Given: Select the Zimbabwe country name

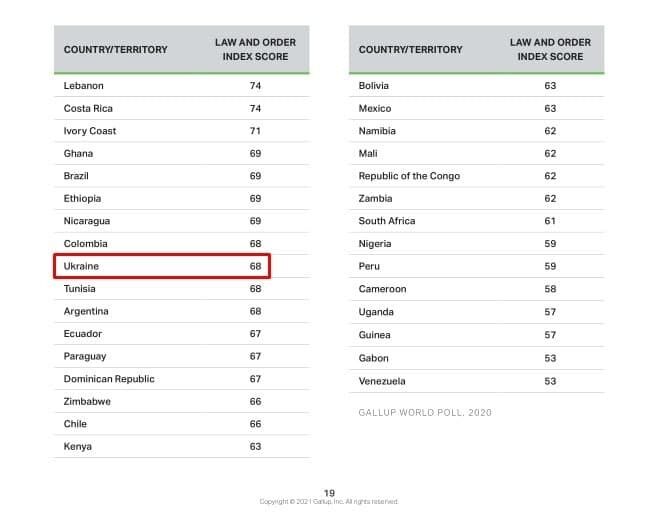Looking at the screenshot, I should [87, 401].
